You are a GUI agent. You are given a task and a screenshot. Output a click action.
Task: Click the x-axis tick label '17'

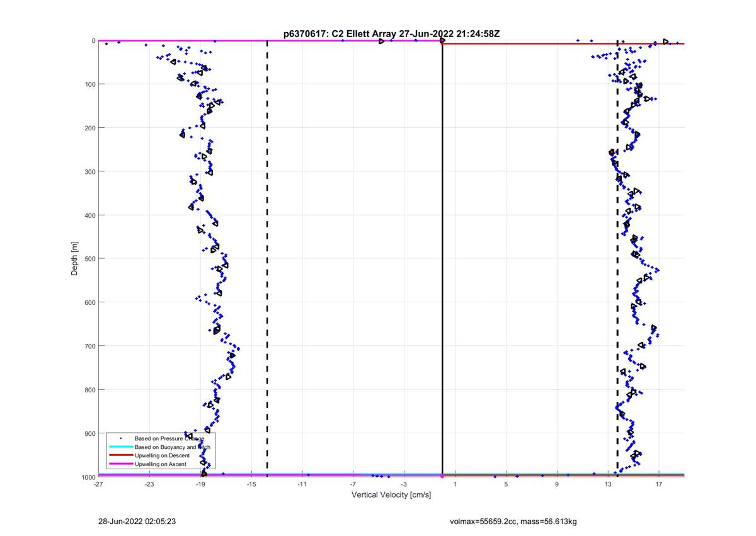click(659, 485)
